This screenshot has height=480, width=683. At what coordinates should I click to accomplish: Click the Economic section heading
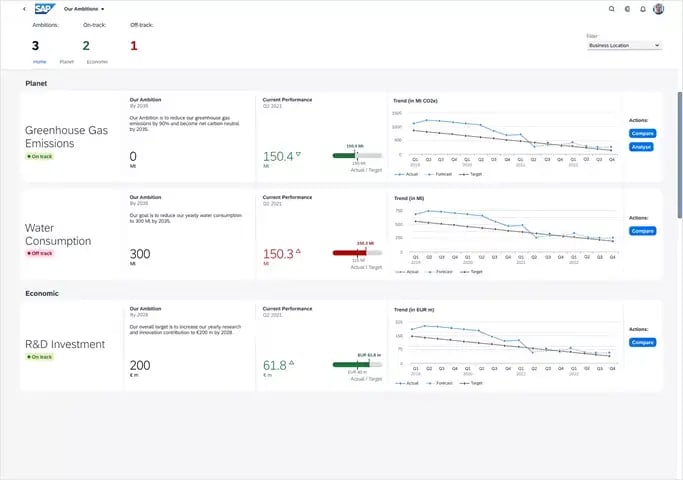42,293
